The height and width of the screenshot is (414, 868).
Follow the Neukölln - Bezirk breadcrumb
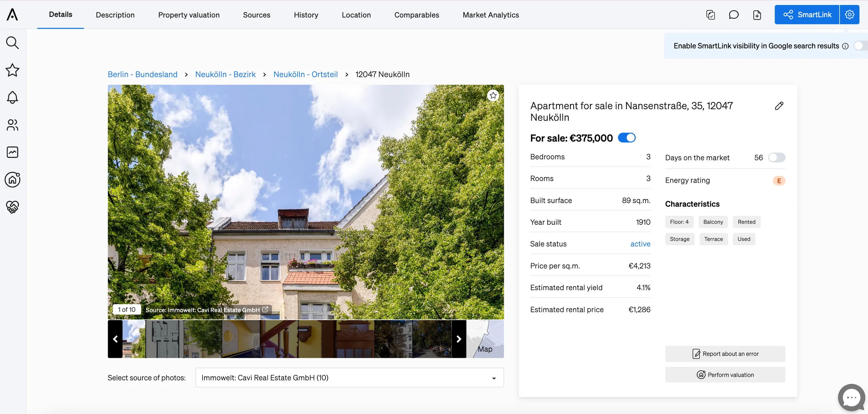point(225,74)
